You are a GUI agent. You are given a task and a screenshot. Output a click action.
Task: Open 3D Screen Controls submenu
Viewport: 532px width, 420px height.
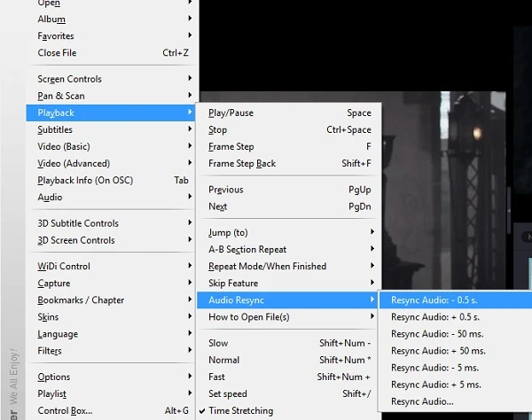point(110,240)
